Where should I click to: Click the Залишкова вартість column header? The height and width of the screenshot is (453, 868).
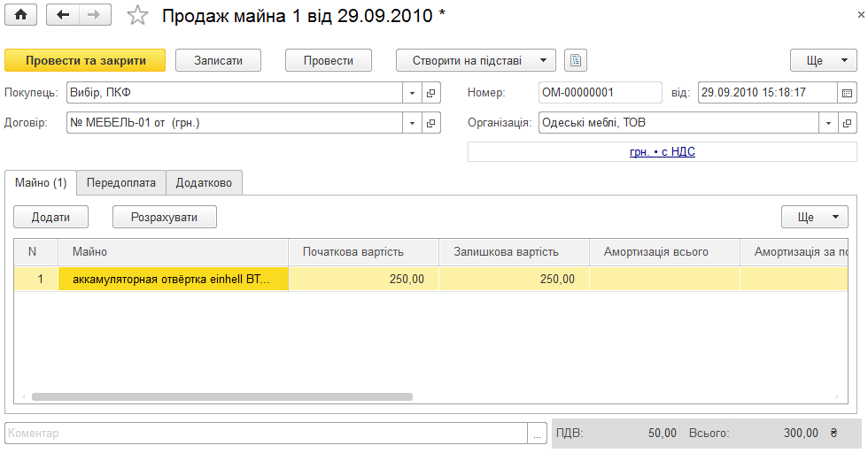pos(515,251)
